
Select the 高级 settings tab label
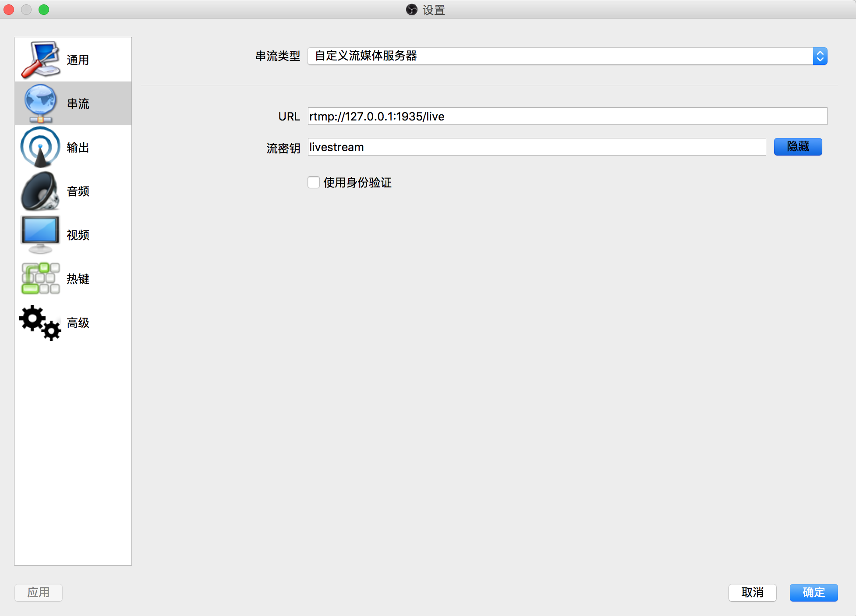click(78, 323)
